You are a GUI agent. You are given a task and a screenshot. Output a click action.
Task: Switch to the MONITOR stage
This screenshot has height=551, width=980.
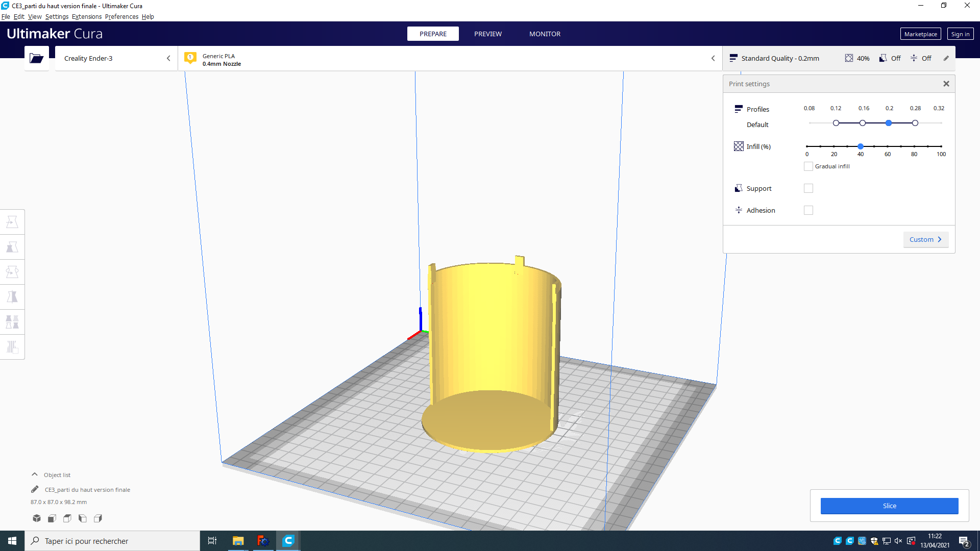(545, 34)
